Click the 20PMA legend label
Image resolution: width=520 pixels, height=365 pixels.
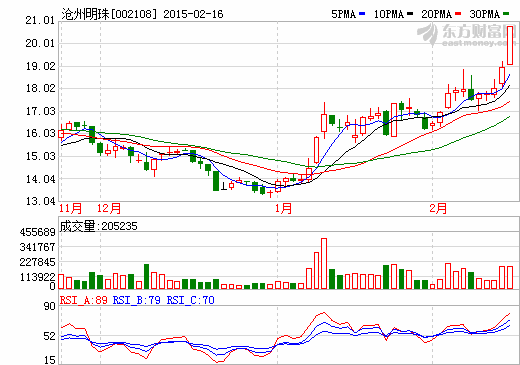click(436, 14)
